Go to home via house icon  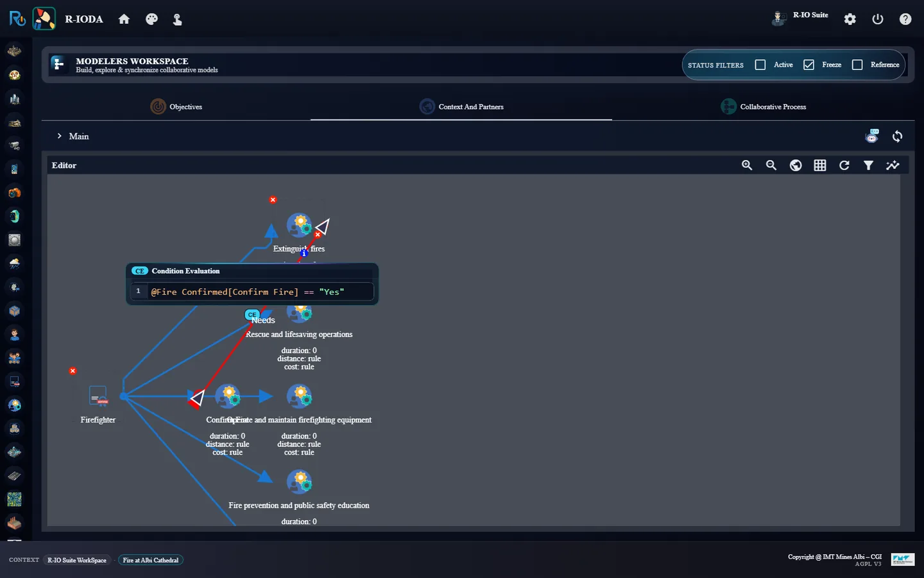(124, 19)
